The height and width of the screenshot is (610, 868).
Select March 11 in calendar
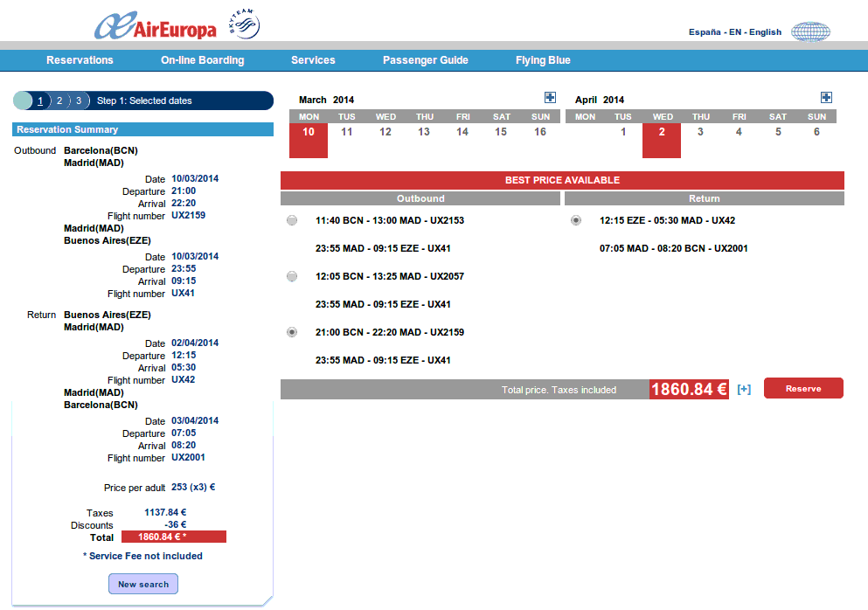point(346,132)
